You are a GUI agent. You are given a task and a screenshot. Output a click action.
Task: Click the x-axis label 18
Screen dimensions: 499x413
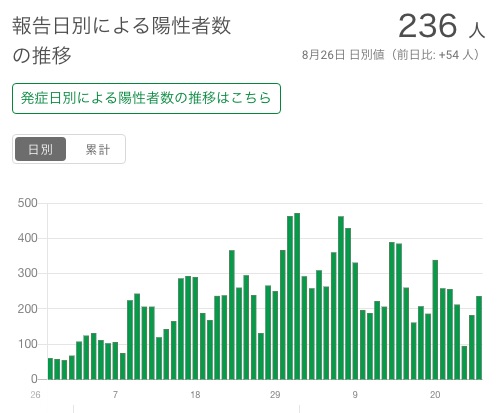(195, 395)
